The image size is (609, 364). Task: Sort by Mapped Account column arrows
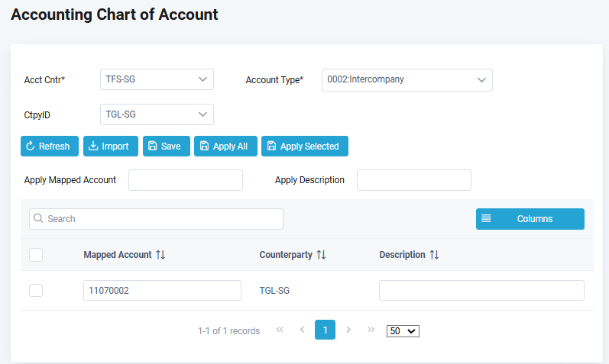[x=160, y=255]
